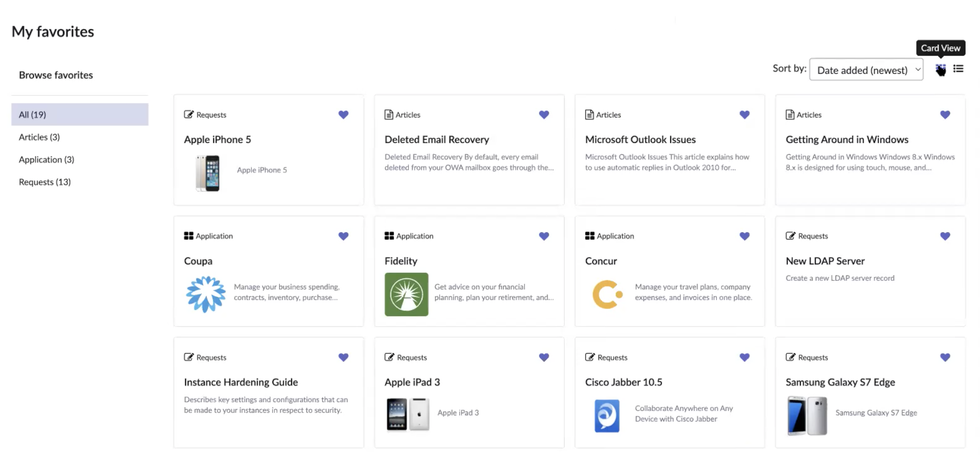Click the Cisco Jabber blue logo
Screen dimensions: 980x455
click(607, 416)
